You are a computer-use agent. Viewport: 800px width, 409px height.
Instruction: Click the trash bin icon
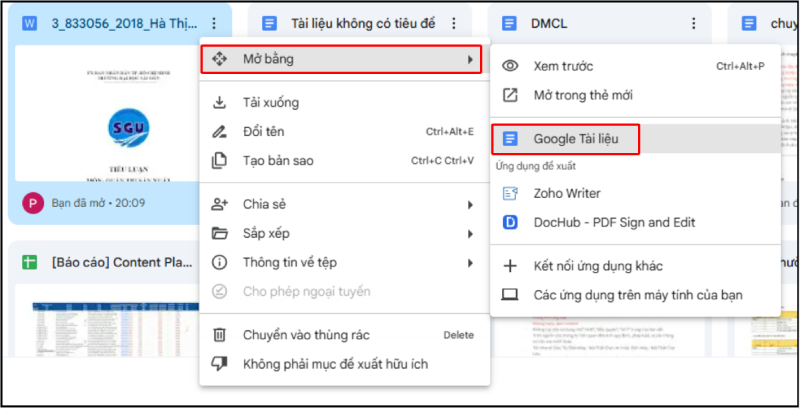[219, 335]
